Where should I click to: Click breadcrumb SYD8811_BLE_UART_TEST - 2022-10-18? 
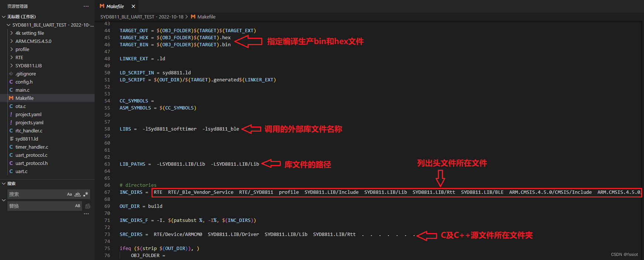point(142,17)
